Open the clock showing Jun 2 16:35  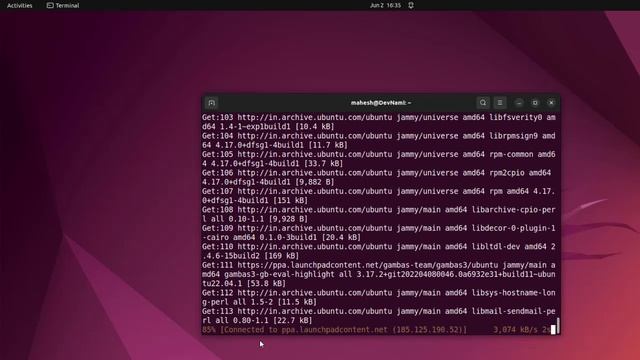tap(385, 5)
